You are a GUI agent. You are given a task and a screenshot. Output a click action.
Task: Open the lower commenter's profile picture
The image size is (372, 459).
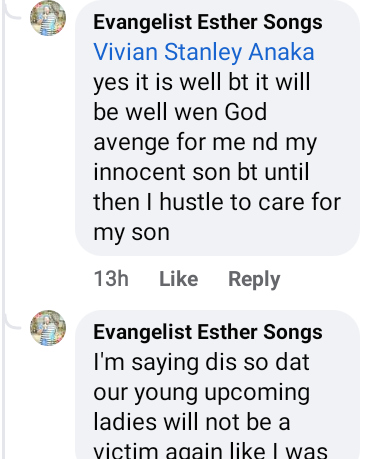[x=48, y=328]
